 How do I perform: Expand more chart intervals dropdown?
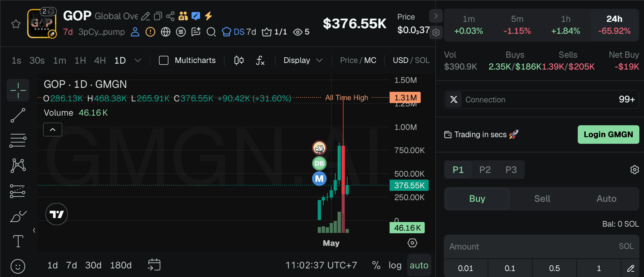[x=138, y=60]
